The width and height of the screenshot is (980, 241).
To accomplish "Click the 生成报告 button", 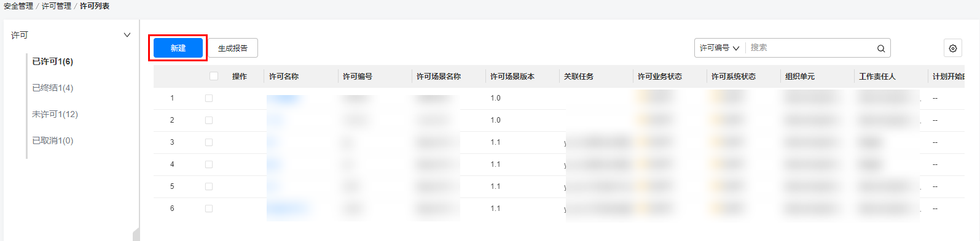I will coord(233,48).
